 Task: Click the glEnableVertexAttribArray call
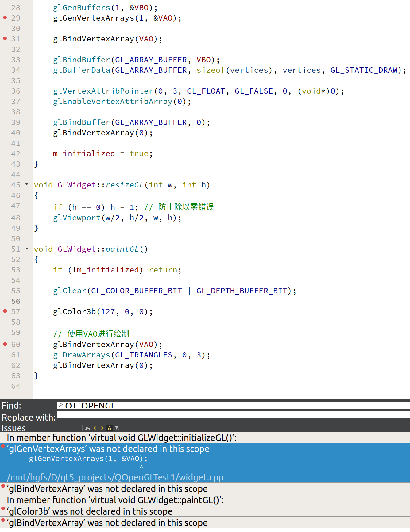[x=113, y=102]
